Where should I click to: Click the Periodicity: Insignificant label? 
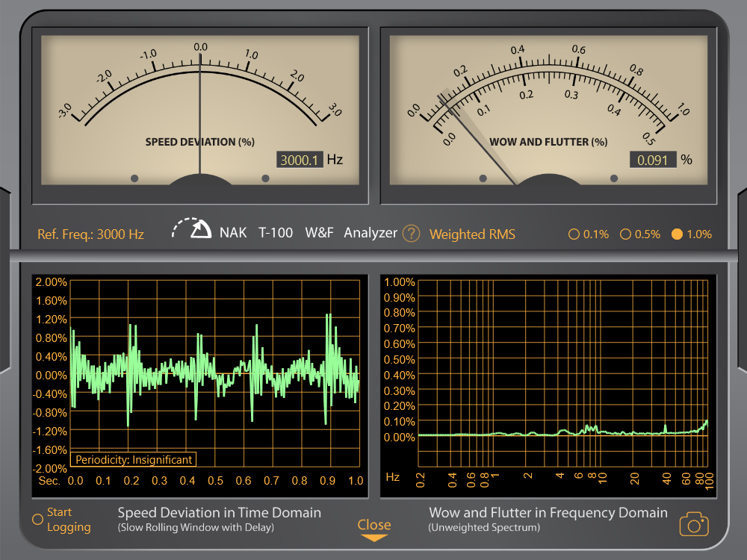coord(134,459)
